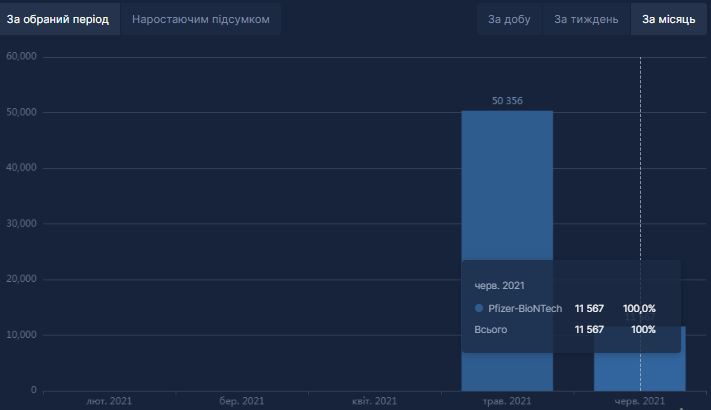Viewport: 711px width, 410px height.
Task: Click the "лют. 2021" x-axis label
Action: tap(109, 401)
